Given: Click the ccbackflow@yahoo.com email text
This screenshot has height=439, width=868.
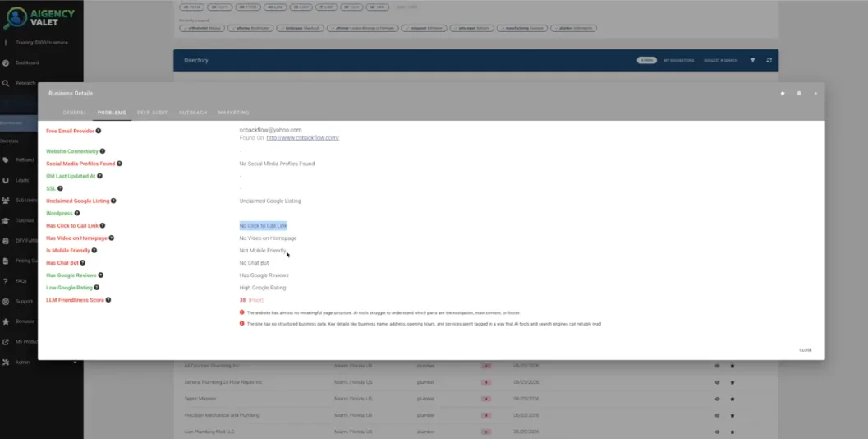Looking at the screenshot, I should click(x=271, y=130).
